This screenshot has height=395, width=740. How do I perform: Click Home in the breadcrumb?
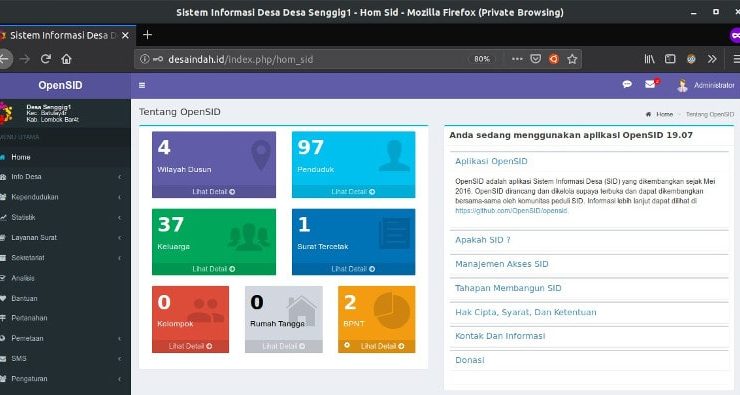(x=664, y=114)
